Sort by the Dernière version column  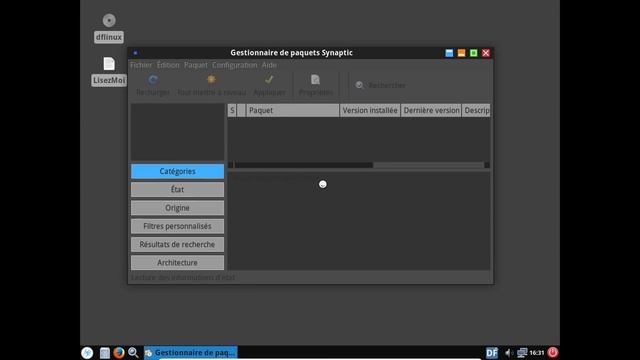[431, 111]
